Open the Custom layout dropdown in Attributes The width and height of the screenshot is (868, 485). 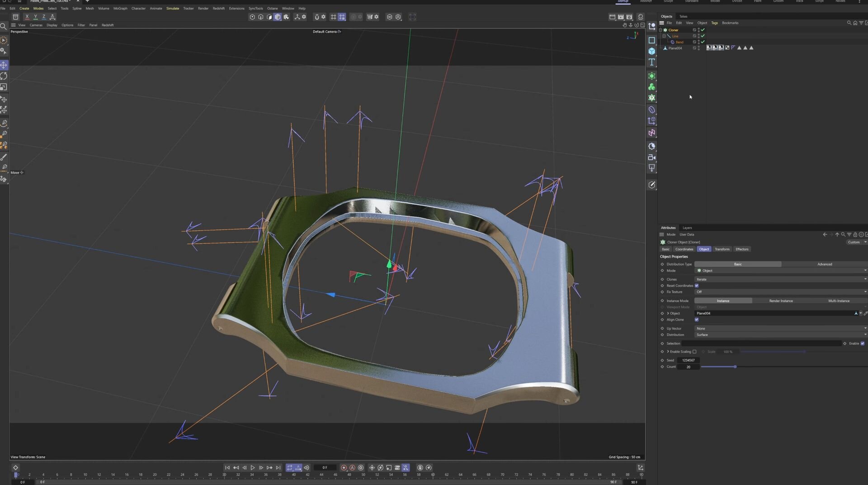(x=856, y=242)
